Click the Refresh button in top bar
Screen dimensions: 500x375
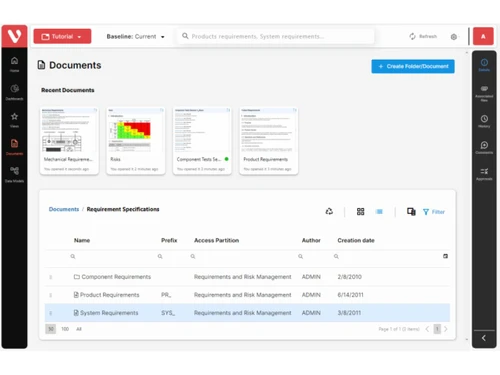423,36
